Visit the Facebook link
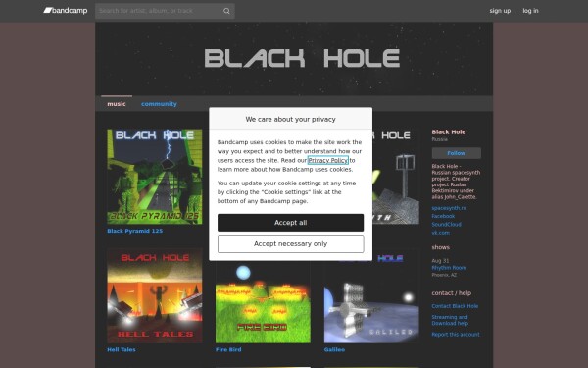The image size is (588, 368). (443, 216)
